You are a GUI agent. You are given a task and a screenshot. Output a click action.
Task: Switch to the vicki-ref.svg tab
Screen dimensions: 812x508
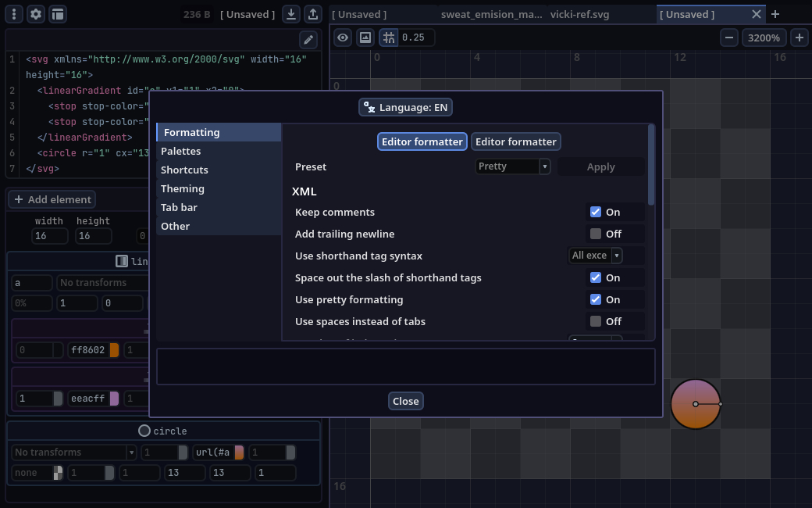coord(579,14)
